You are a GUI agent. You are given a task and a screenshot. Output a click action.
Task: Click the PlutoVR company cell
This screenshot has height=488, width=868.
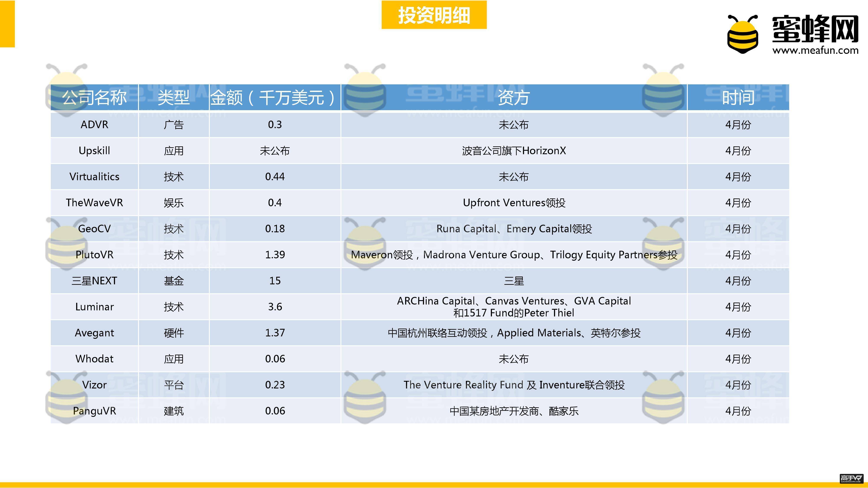point(94,255)
